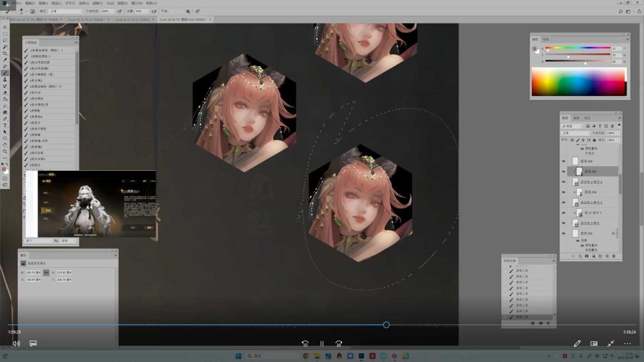Toggle visibility of 图层 636 layer
Screen dimensions: 644x362
coord(563,233)
